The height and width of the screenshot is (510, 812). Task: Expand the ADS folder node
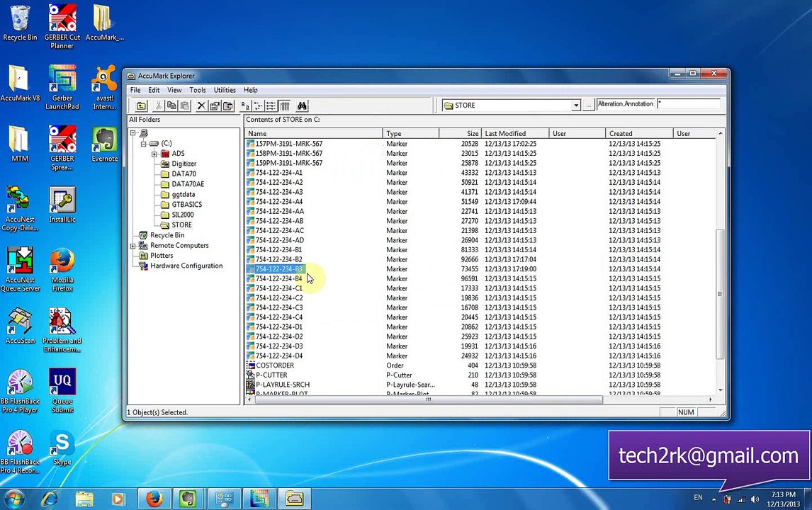pyautogui.click(x=154, y=154)
